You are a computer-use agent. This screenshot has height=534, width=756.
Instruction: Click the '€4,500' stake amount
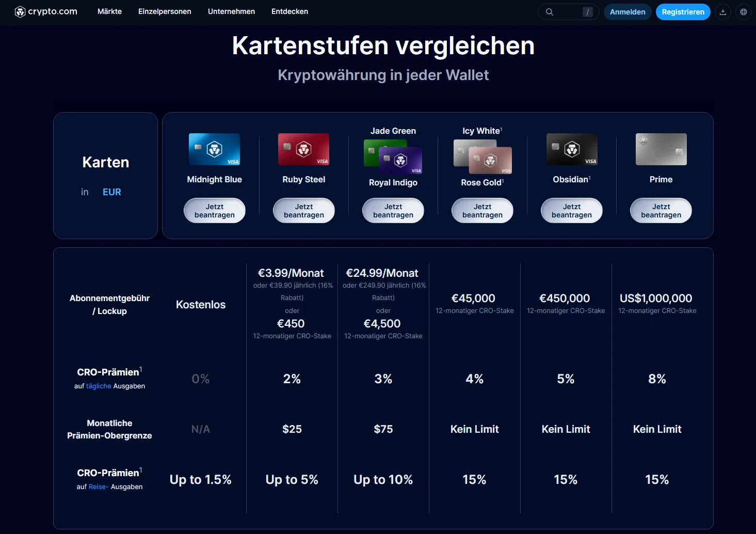[x=382, y=324]
